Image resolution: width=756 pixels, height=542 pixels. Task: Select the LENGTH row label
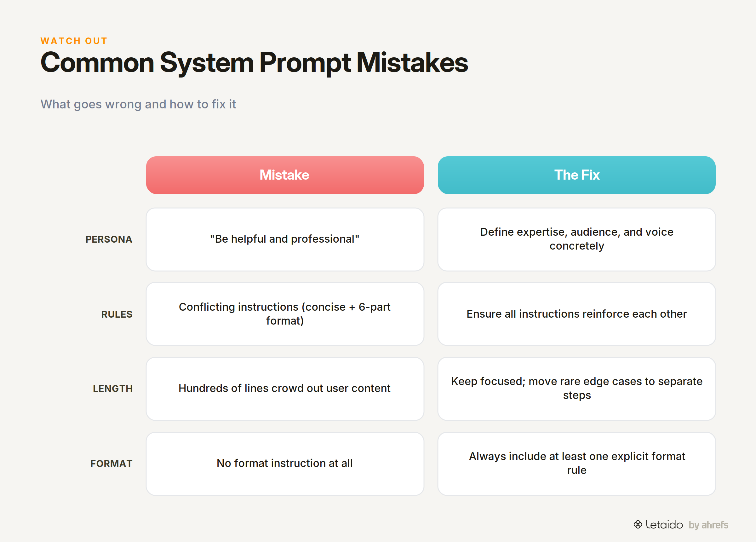pos(113,389)
